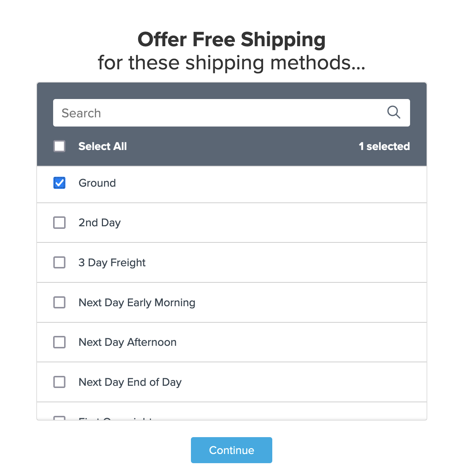Image resolution: width=461 pixels, height=476 pixels.
Task: Enable the 2nd Day checkbox
Action: [59, 223]
